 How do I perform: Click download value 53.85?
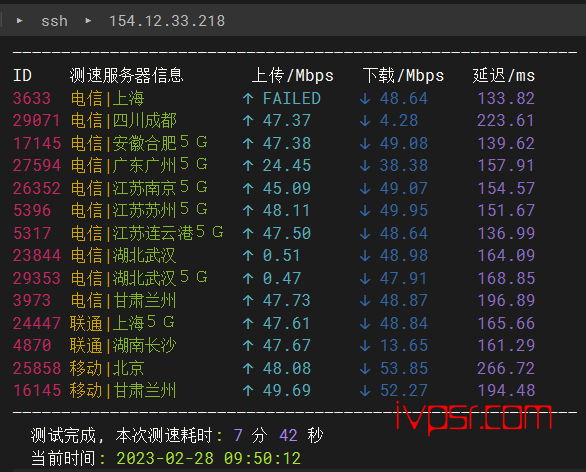[x=404, y=368]
